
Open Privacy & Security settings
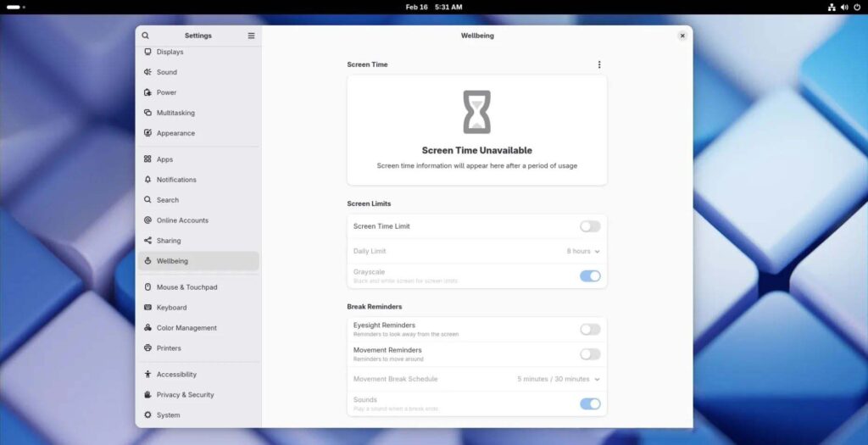click(185, 395)
